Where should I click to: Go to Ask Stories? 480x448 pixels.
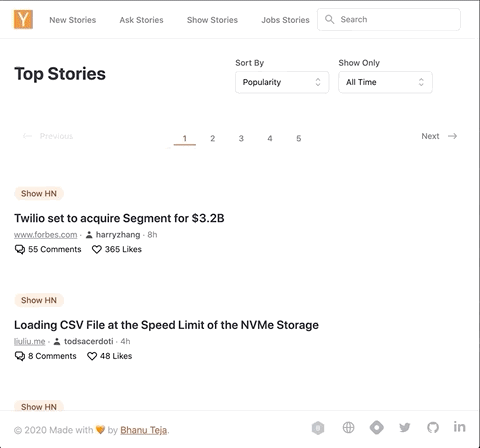click(142, 20)
